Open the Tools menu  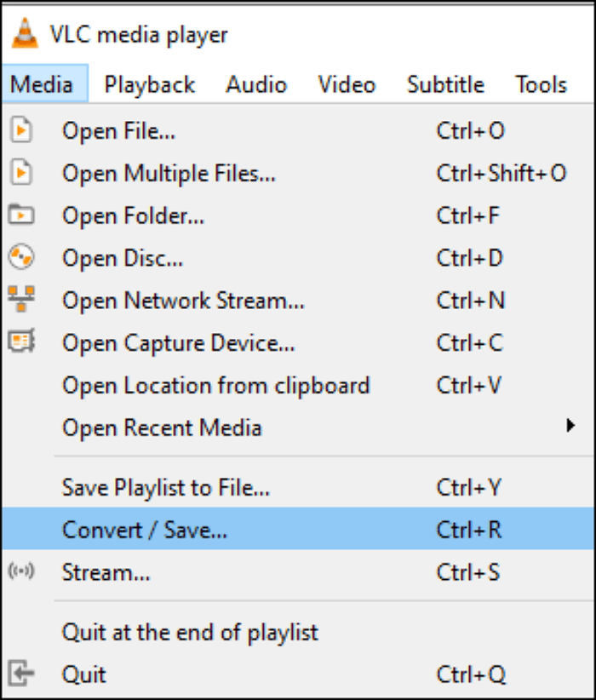541,84
